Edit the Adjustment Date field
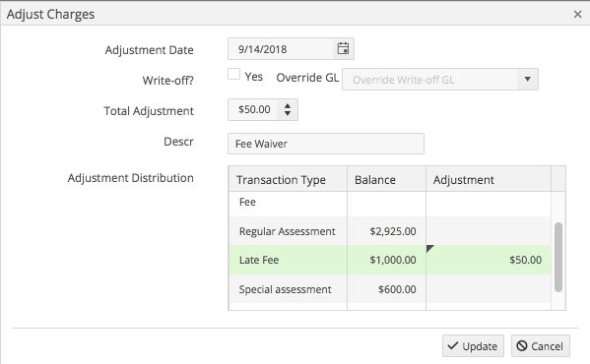 coord(281,49)
